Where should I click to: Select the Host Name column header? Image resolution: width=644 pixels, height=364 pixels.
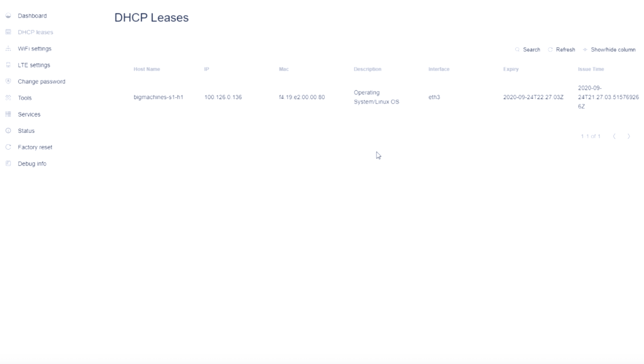(146, 69)
